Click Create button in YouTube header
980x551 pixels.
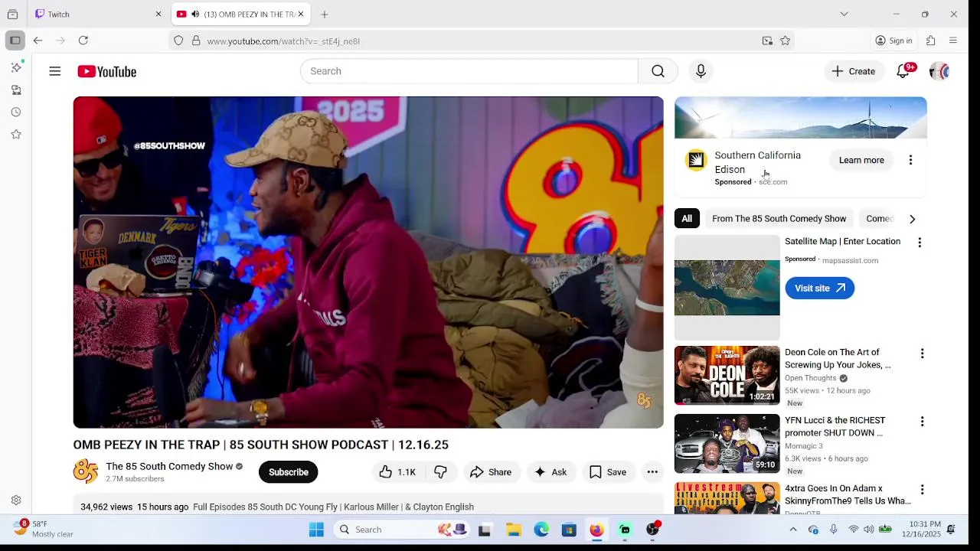point(854,71)
